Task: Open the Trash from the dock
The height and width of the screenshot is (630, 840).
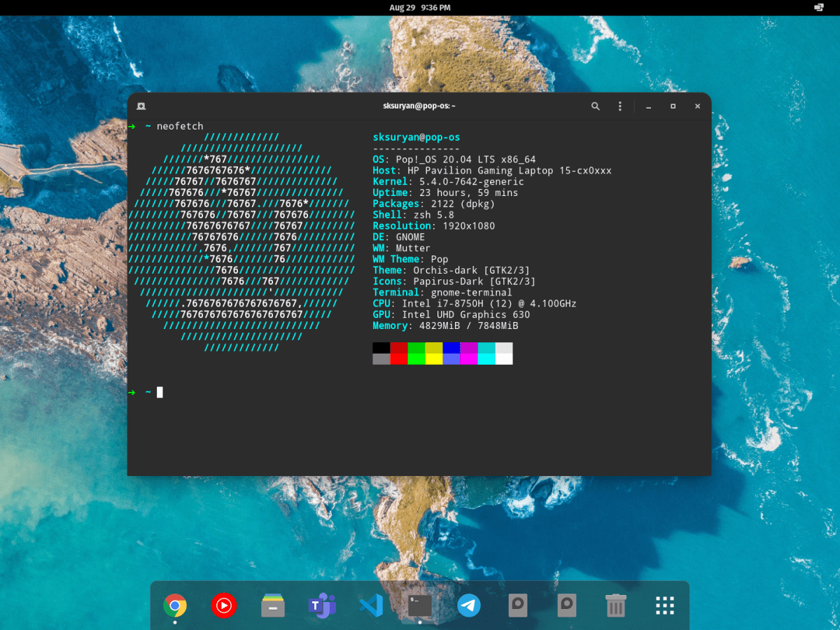Action: pos(615,605)
